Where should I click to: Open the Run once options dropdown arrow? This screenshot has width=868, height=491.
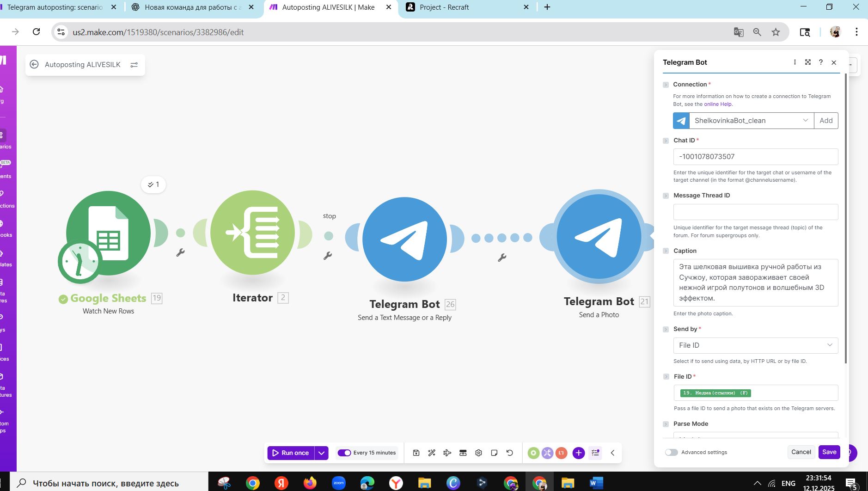(x=321, y=453)
